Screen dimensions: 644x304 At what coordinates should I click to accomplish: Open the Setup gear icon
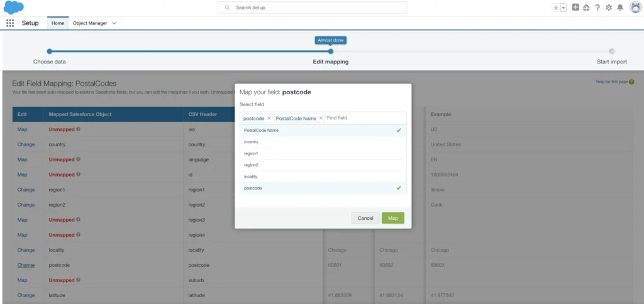tap(608, 8)
